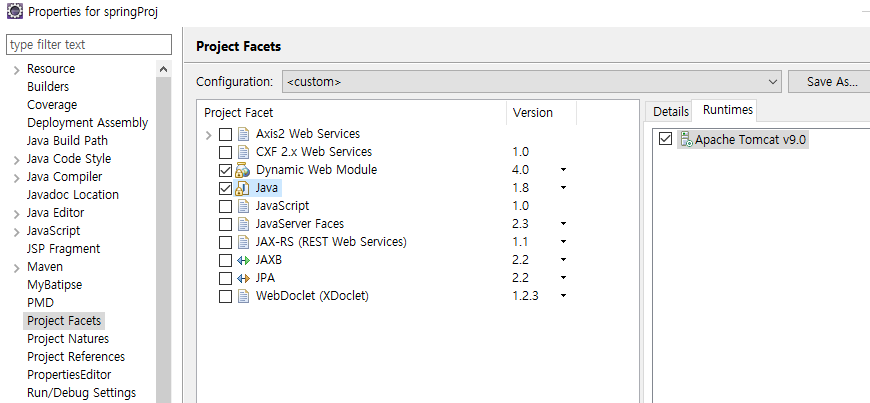Open the PMD properties page
The width and height of the screenshot is (870, 403).
(x=41, y=303)
